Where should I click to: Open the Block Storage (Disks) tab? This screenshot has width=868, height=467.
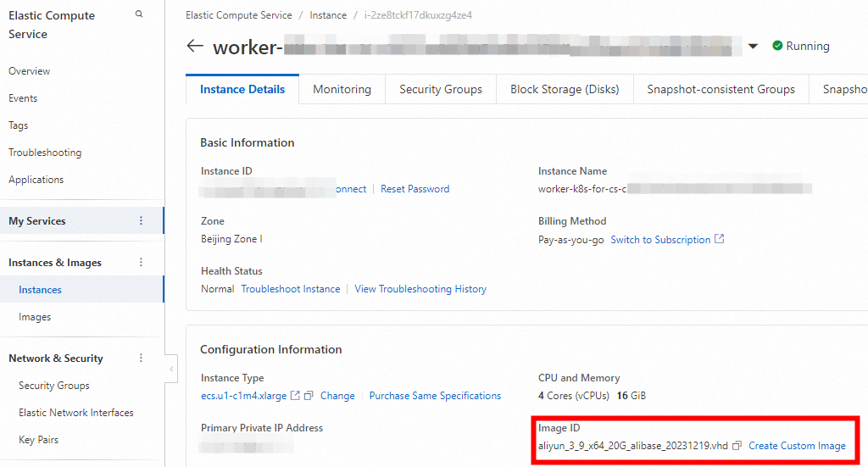[565, 89]
